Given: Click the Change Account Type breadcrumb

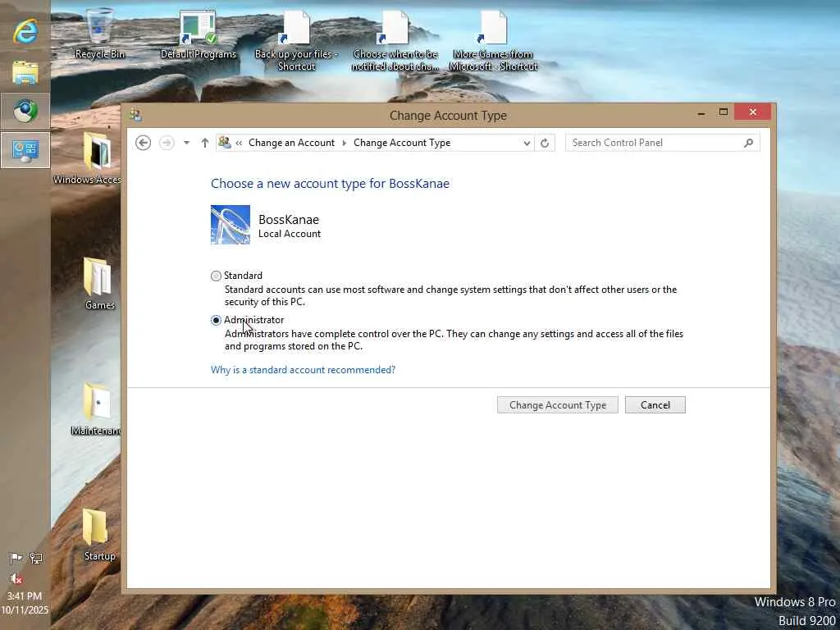Looking at the screenshot, I should 402,143.
